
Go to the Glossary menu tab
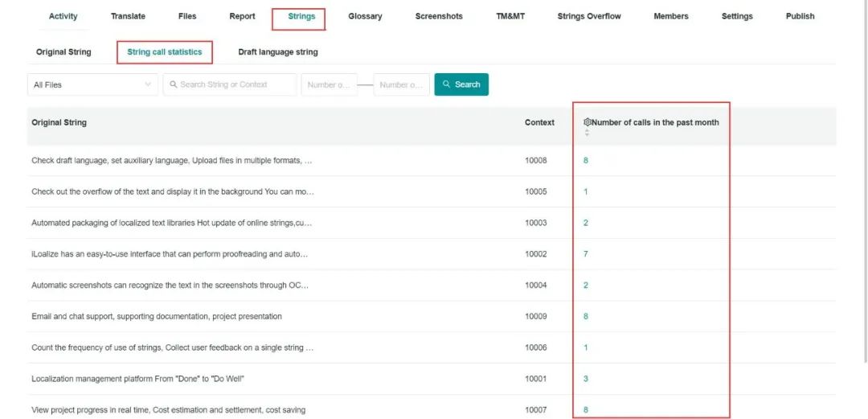tap(365, 16)
